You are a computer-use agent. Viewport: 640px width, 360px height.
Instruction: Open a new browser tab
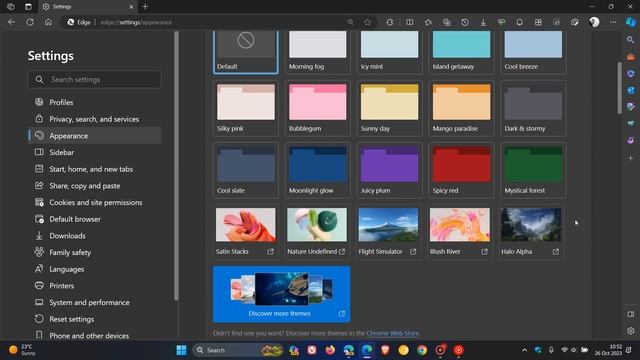145,7
